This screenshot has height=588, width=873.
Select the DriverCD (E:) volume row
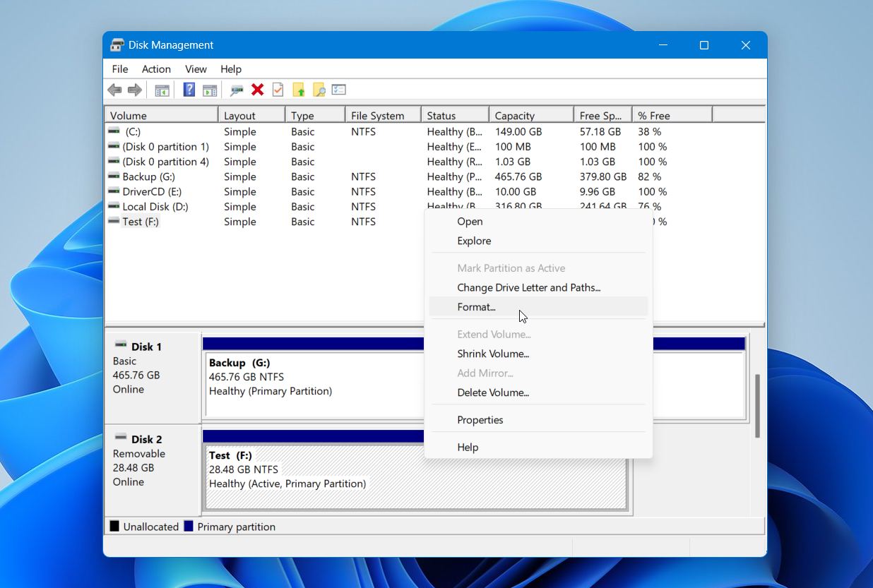coord(434,191)
